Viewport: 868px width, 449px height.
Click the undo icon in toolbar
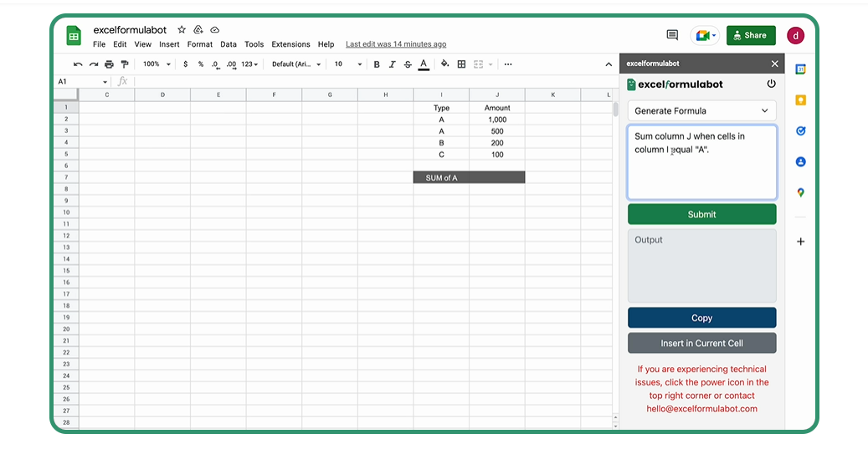[78, 64]
